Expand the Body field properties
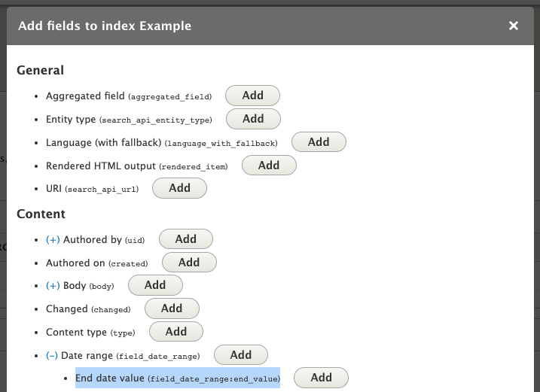 (x=53, y=286)
